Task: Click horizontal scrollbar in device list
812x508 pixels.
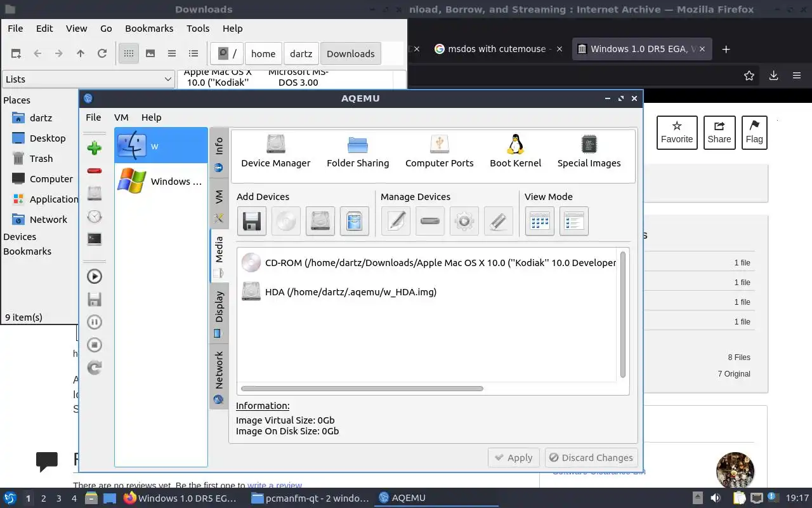Action: coord(362,389)
